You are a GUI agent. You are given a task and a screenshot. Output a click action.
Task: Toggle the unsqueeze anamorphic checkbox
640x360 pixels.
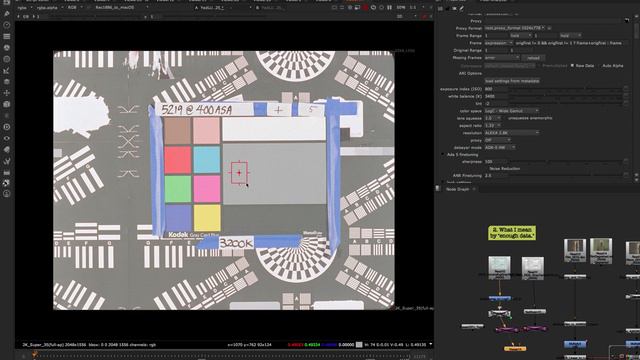point(505,118)
